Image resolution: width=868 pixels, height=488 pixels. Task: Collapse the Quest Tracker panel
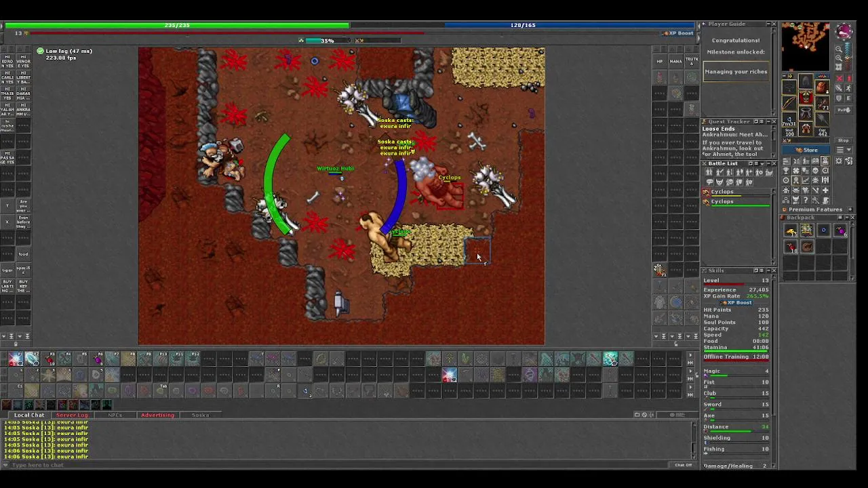tap(768, 121)
